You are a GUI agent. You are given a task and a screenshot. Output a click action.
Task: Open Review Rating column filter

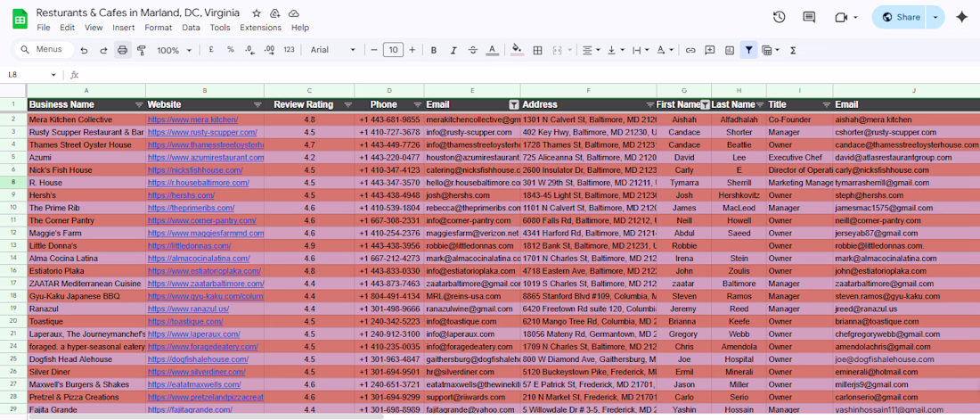[x=348, y=104]
